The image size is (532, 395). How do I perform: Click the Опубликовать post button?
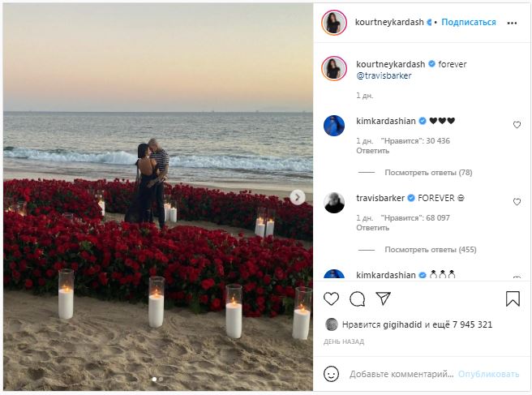pyautogui.click(x=488, y=374)
